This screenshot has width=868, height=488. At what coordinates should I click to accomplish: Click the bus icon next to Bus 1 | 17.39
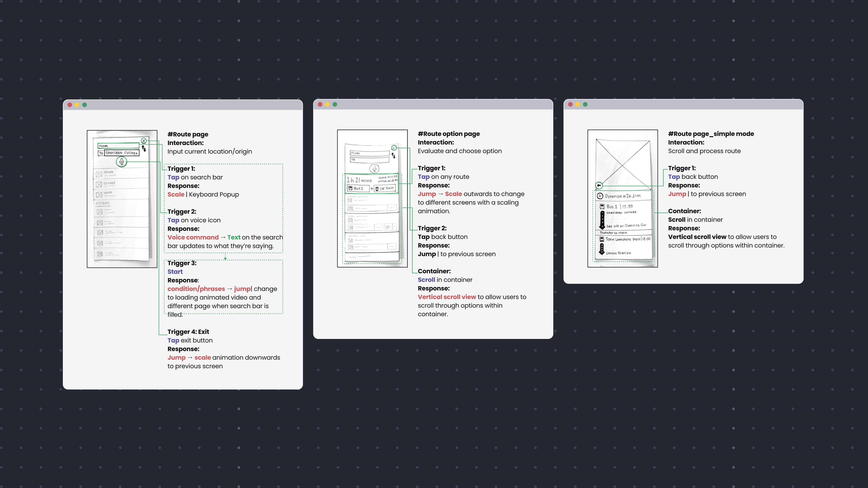[x=602, y=206]
